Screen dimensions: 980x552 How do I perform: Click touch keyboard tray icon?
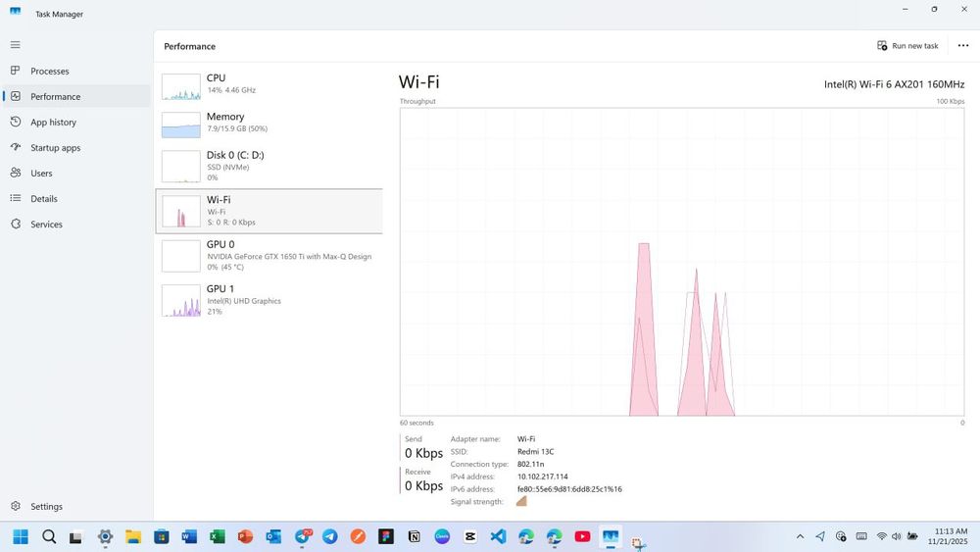[x=861, y=536]
